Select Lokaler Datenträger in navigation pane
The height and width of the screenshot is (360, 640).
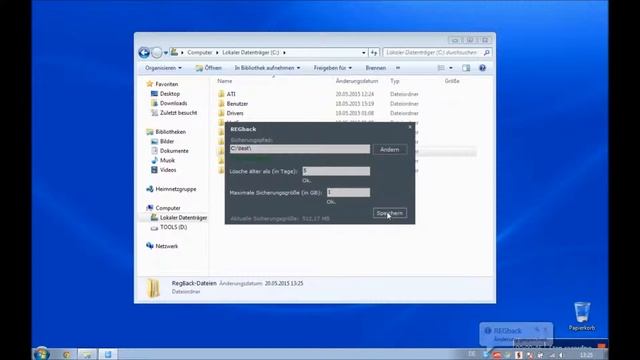tap(179, 218)
